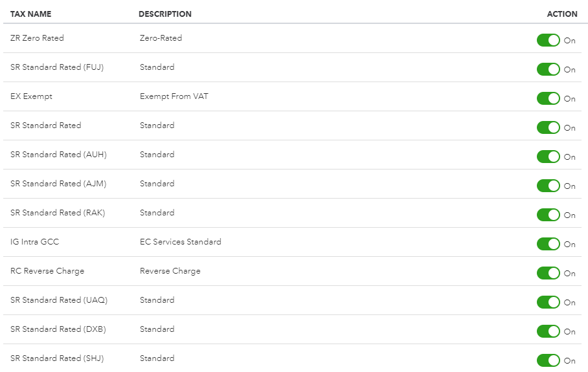
Task: Switch off RC Reverse Charge toggle
Action: click(548, 273)
